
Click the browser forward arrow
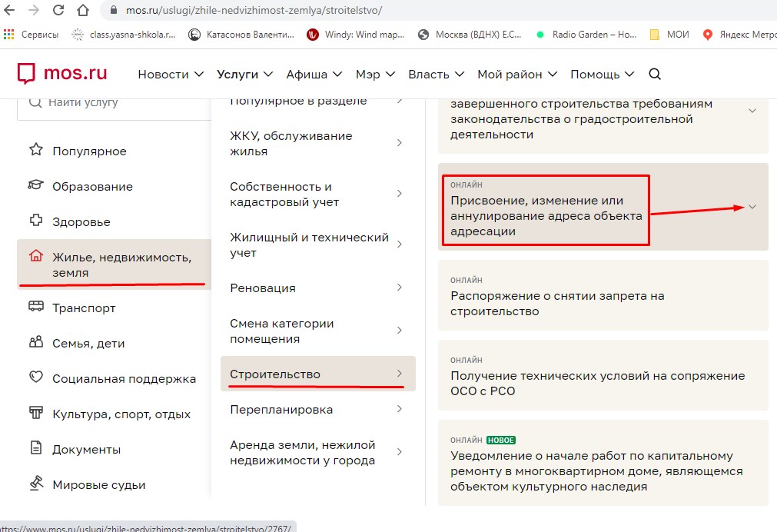pyautogui.click(x=34, y=10)
